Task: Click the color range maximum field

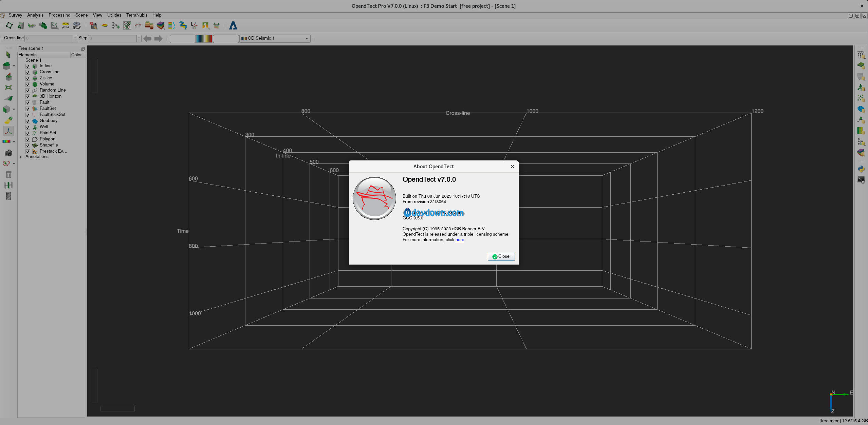Action: click(x=226, y=38)
